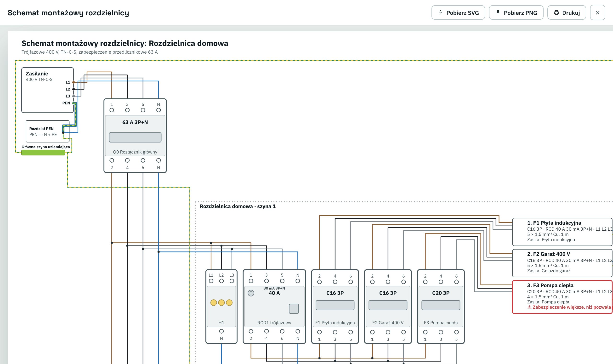Click bottom terminal 2 of Q0
This screenshot has height=364, width=613.
coord(112,160)
